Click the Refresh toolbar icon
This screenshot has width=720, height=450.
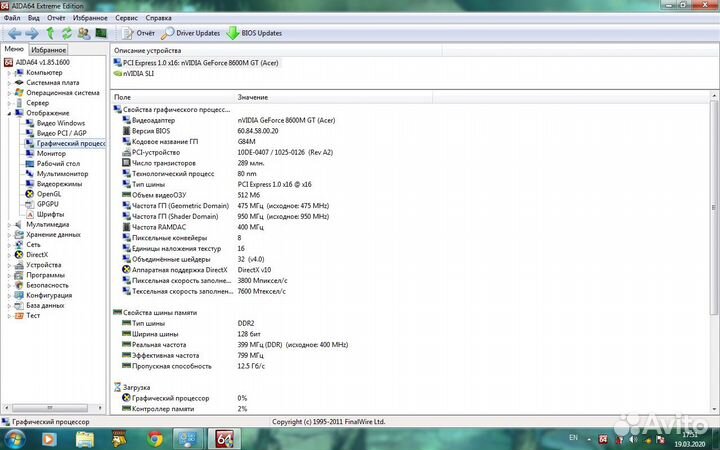point(67,33)
